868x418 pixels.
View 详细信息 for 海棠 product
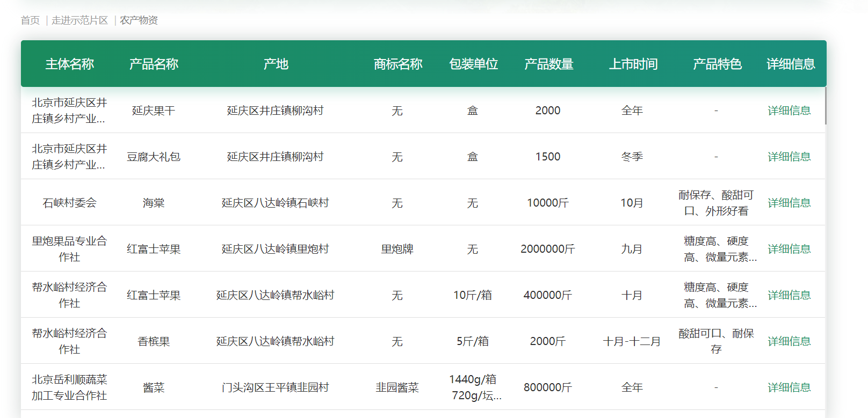[789, 203]
